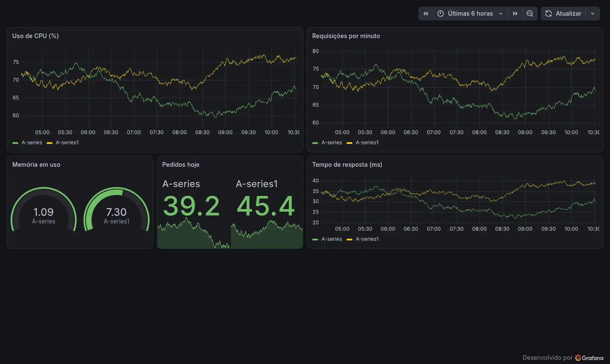This screenshot has height=364, width=610.
Task: Zoom out the time range
Action: click(530, 14)
